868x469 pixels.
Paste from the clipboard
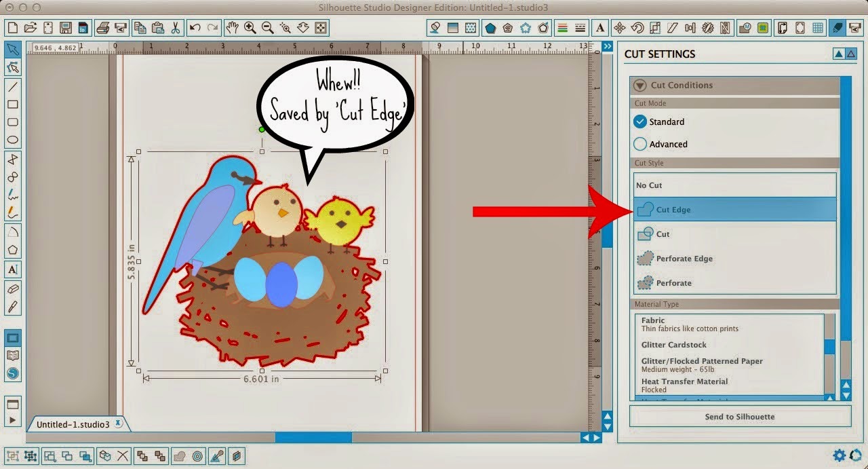[158, 28]
